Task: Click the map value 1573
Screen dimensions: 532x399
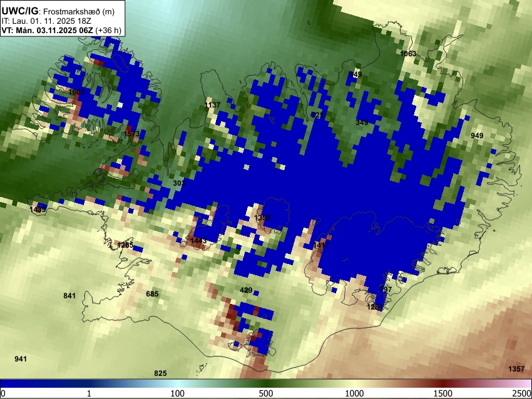Action: [x=131, y=134]
